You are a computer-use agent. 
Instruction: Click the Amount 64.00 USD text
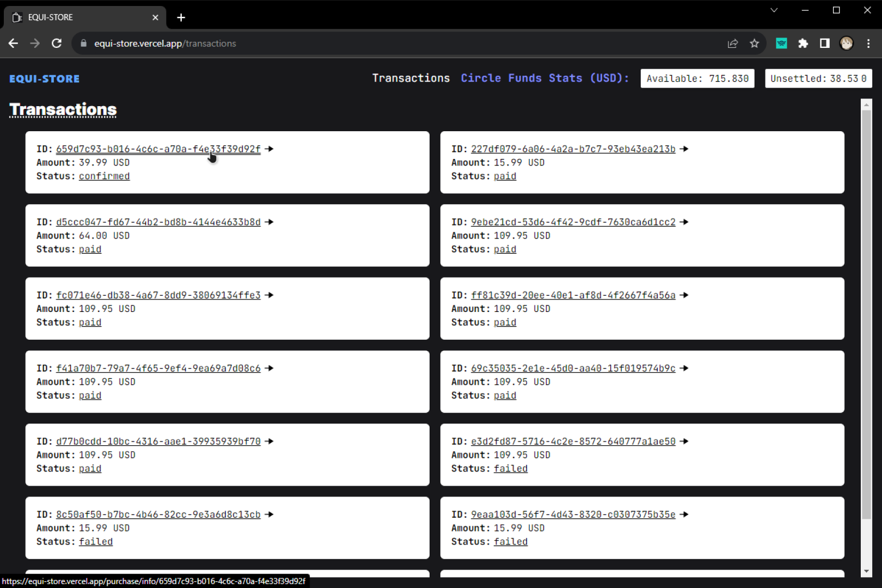coord(83,236)
